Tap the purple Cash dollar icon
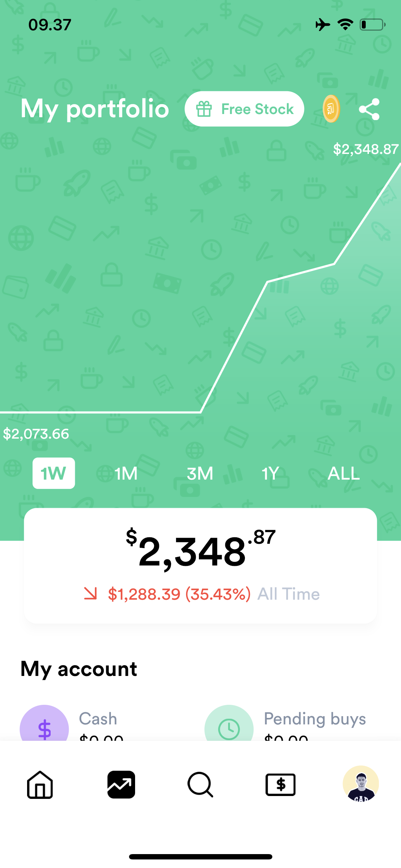This screenshot has height=868, width=401. point(44,727)
